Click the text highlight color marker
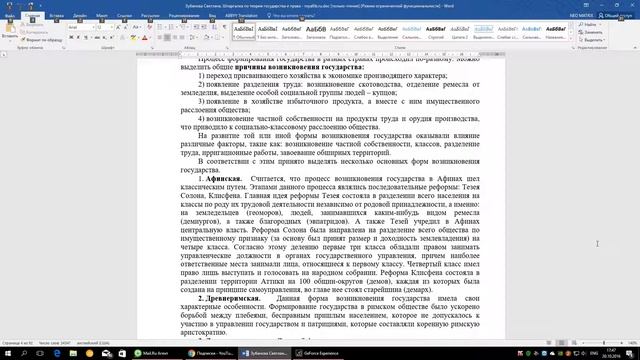 pyautogui.click(x=133, y=38)
